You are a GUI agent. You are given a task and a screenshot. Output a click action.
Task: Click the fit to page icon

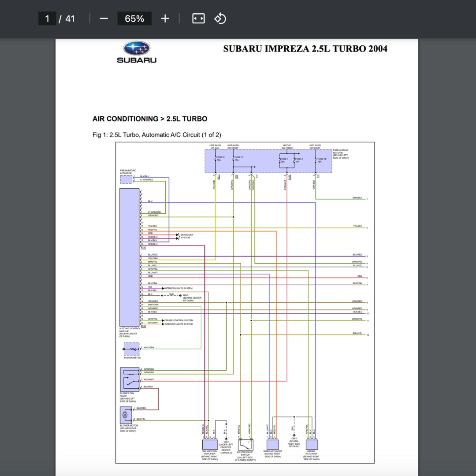click(x=198, y=19)
